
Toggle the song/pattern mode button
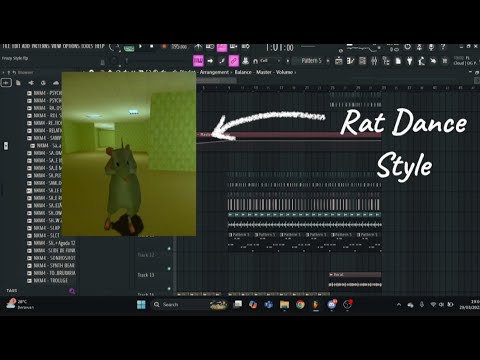(x=129, y=48)
